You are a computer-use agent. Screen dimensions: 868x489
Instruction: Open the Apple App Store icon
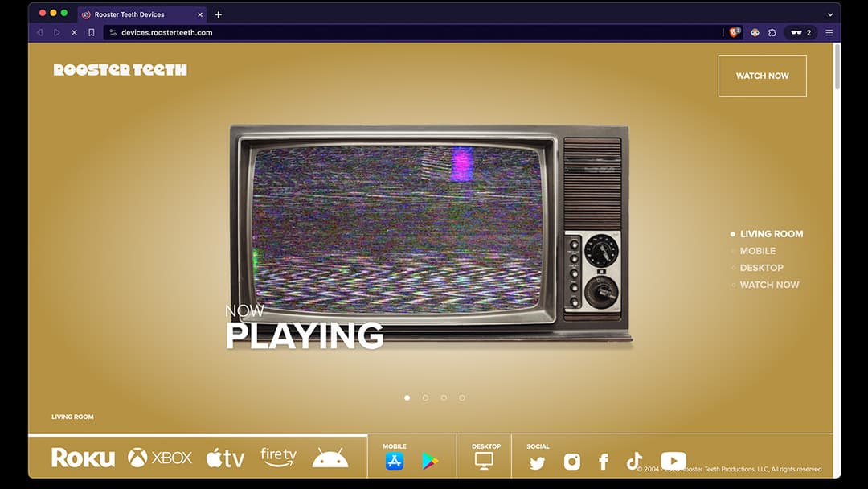395,461
